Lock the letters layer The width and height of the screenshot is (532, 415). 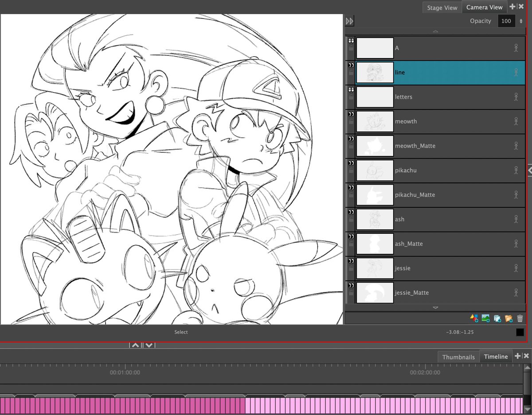(x=351, y=97)
